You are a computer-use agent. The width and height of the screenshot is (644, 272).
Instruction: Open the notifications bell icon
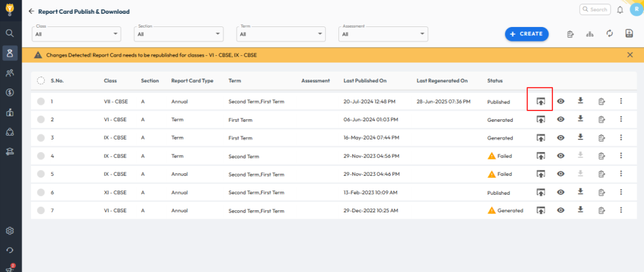[620, 9]
